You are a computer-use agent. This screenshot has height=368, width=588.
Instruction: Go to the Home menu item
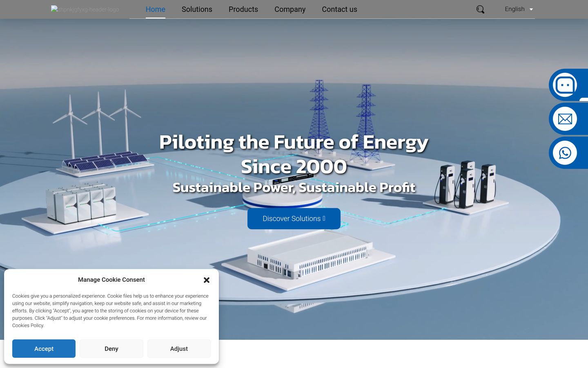156,9
